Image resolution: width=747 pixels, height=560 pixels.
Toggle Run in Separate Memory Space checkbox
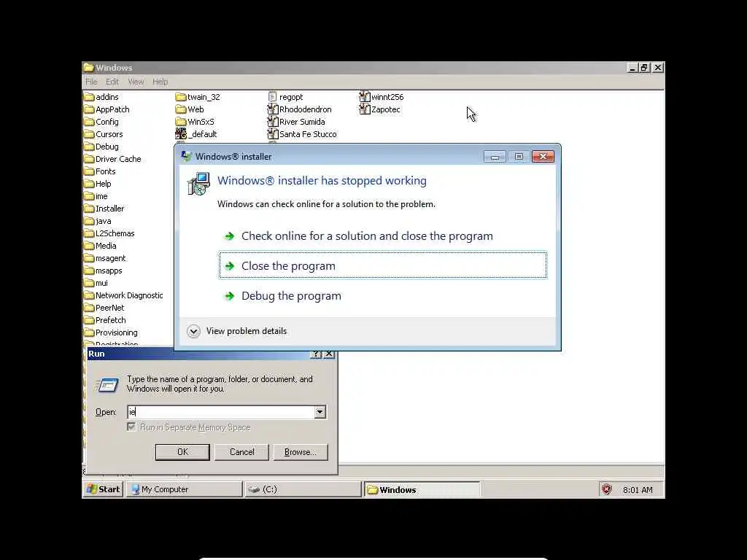131,427
